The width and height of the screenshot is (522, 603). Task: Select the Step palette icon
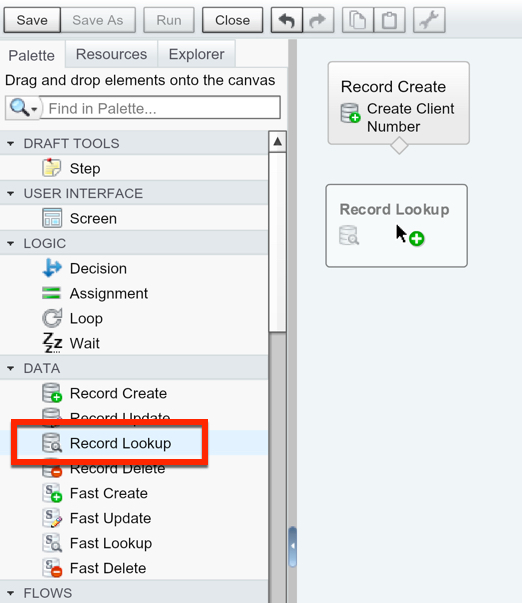tap(52, 168)
